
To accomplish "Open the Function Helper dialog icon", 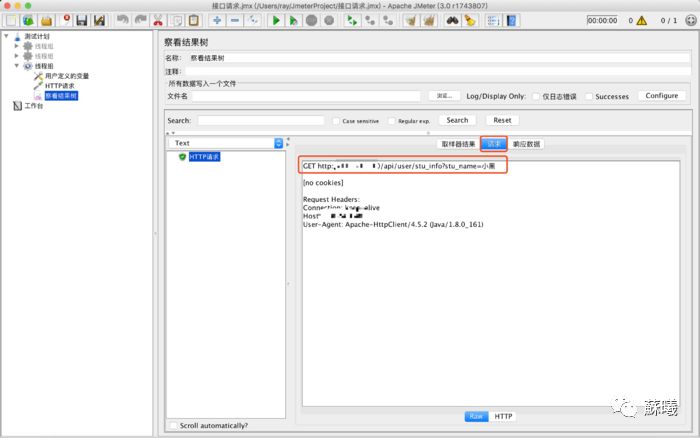I will (x=493, y=21).
